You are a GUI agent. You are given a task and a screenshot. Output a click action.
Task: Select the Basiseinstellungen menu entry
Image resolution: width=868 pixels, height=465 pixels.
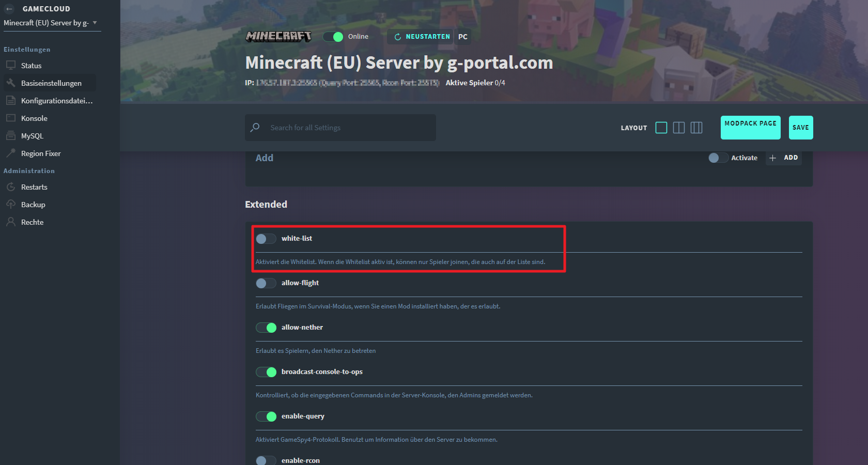coord(51,83)
